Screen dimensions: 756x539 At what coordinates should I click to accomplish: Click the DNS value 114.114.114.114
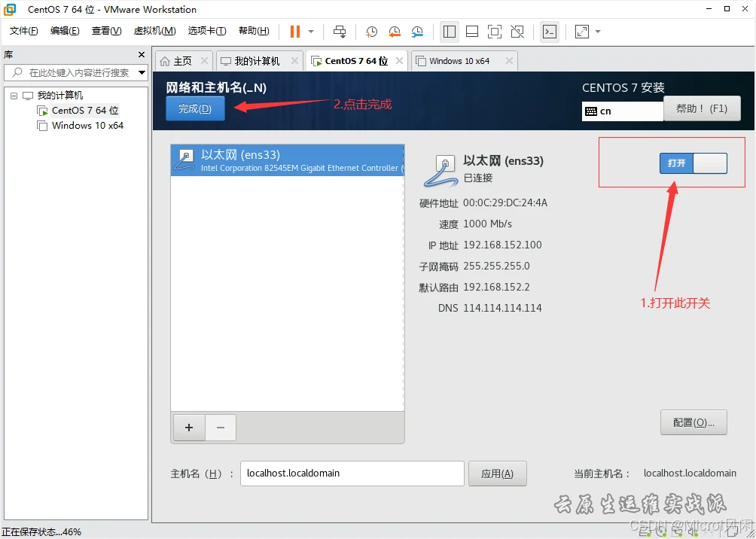502,308
